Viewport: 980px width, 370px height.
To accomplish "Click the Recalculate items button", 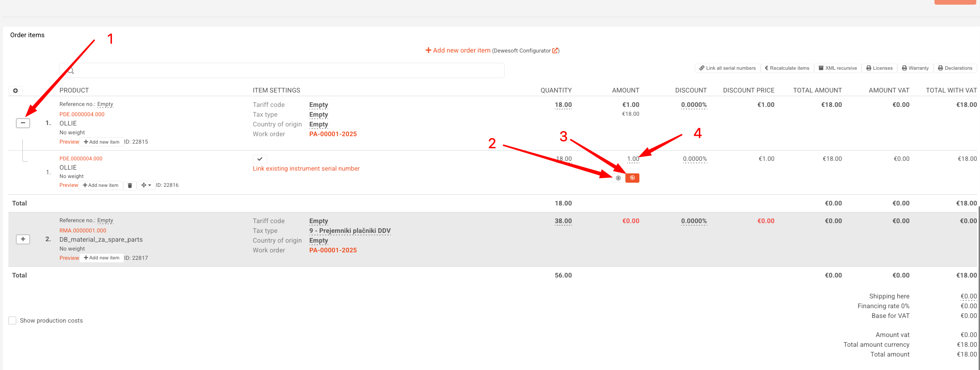I will click(787, 68).
